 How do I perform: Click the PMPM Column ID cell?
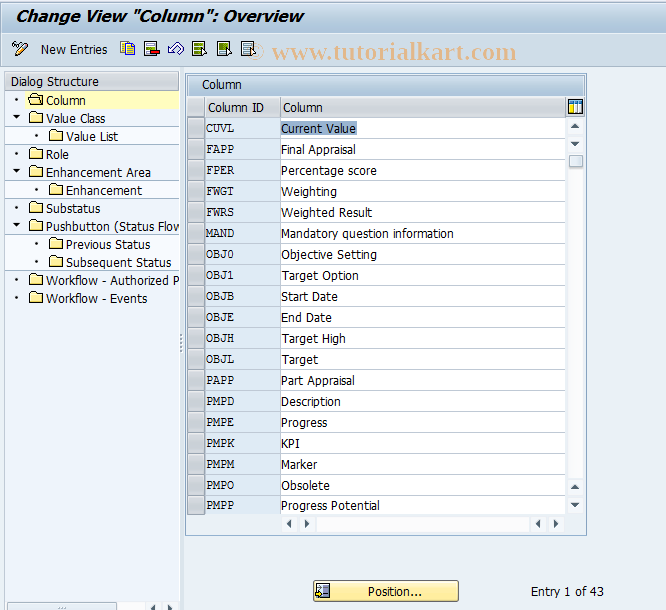click(242, 464)
